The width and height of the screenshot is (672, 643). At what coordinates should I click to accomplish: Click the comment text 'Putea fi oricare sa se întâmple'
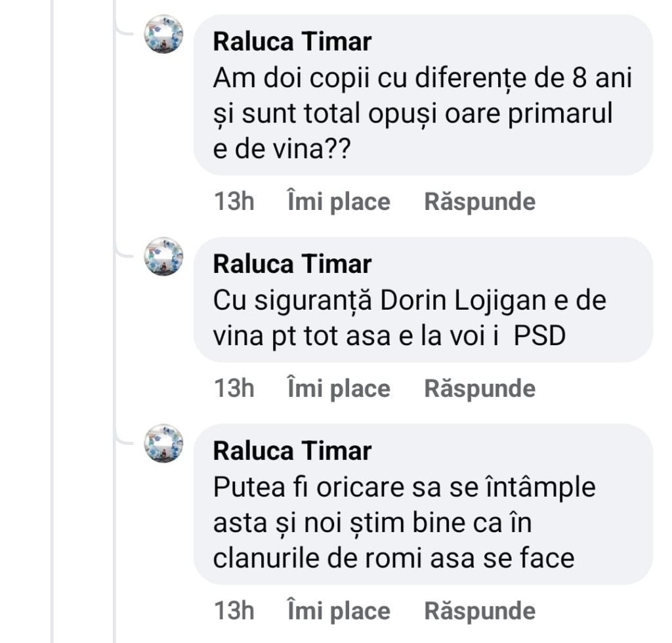(404, 489)
